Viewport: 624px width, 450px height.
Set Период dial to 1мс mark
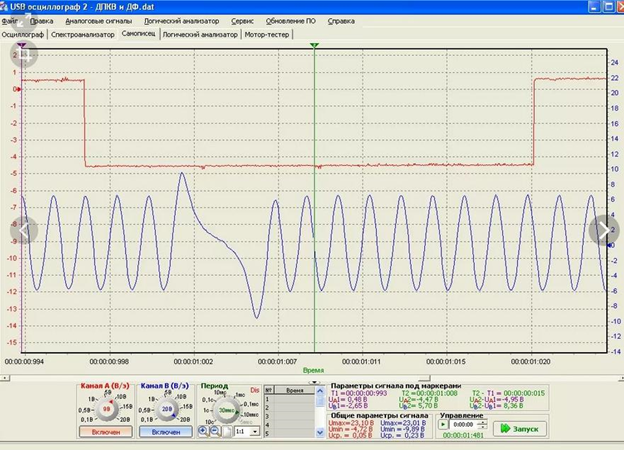pos(240,395)
